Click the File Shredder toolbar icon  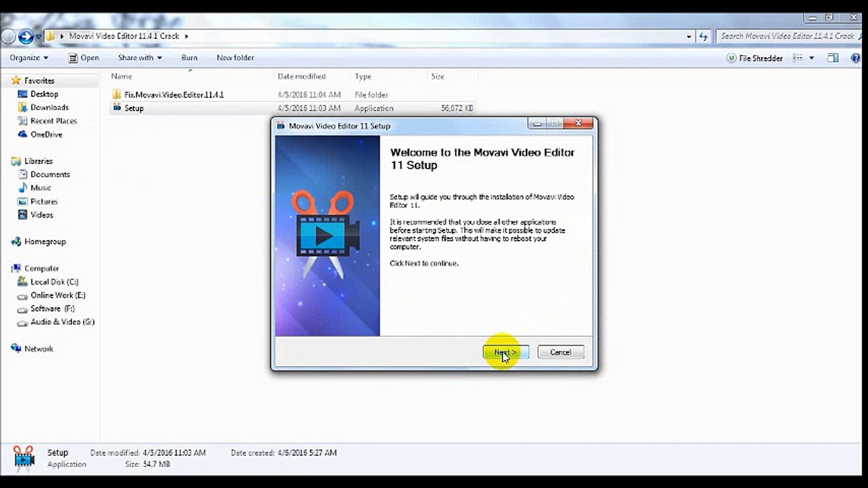732,58
